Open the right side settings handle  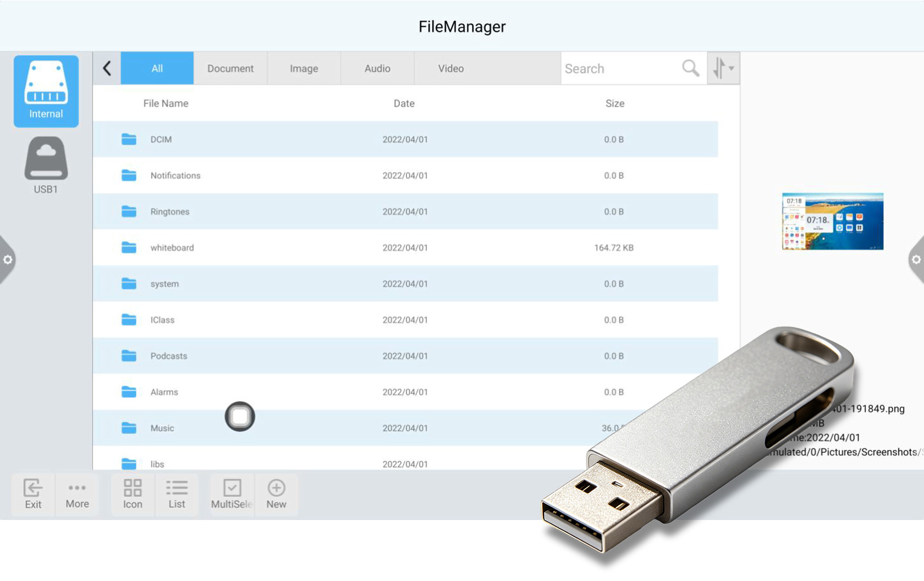pyautogui.click(x=916, y=259)
